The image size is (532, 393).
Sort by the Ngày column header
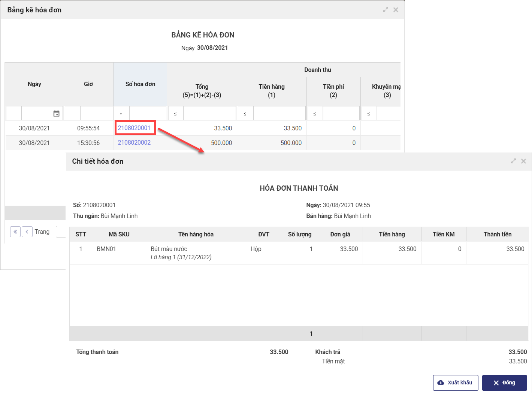tap(34, 84)
